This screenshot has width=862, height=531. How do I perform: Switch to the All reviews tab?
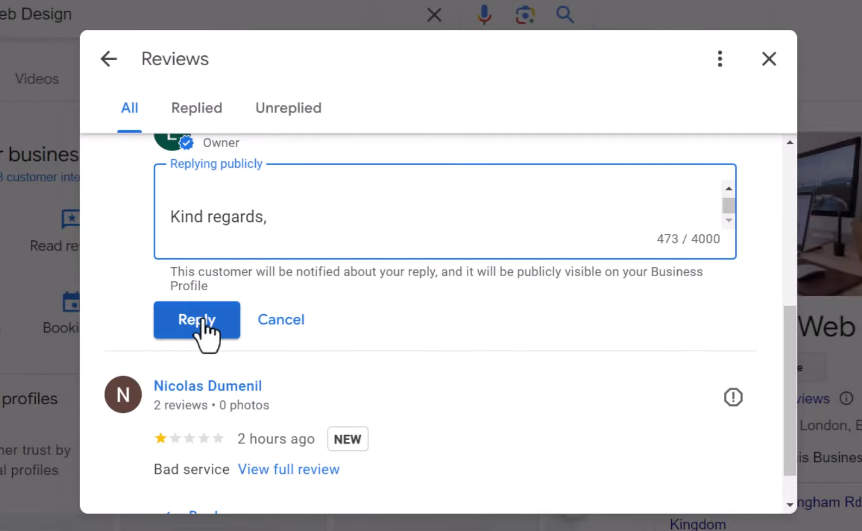tap(129, 108)
